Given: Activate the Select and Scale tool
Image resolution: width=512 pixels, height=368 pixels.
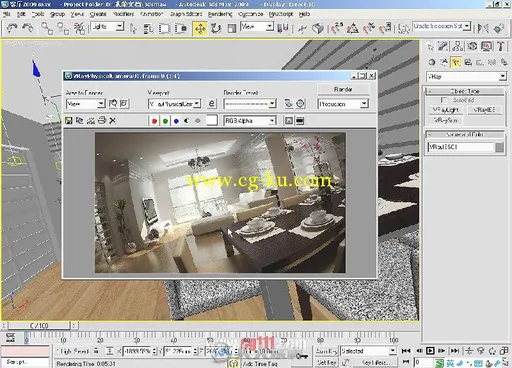Looking at the screenshot, I should click(x=231, y=29).
